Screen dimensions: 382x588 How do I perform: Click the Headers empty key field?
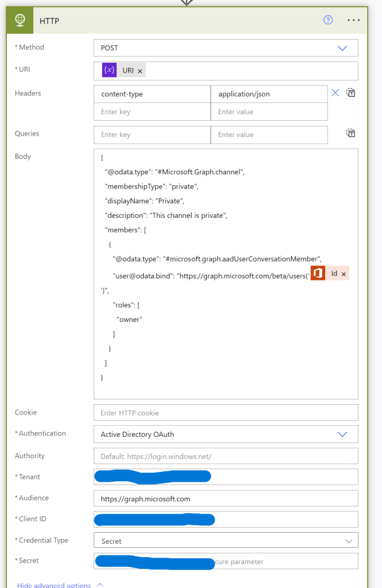click(x=152, y=112)
